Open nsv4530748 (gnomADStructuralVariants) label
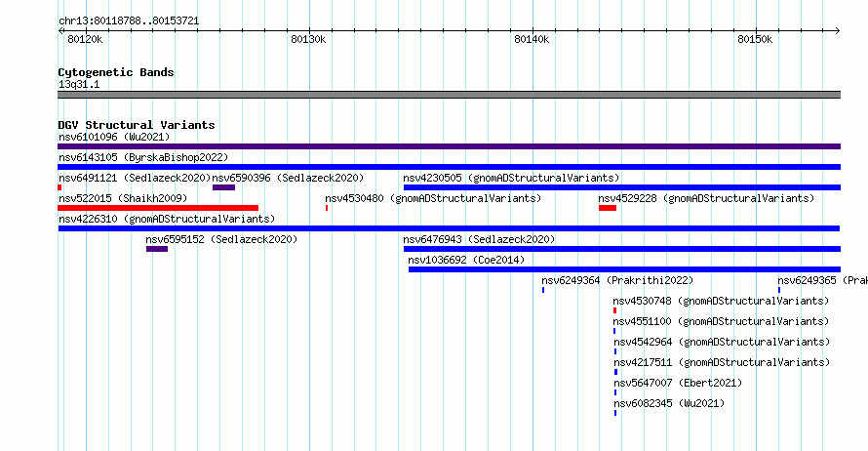The width and height of the screenshot is (868, 451). [721, 301]
